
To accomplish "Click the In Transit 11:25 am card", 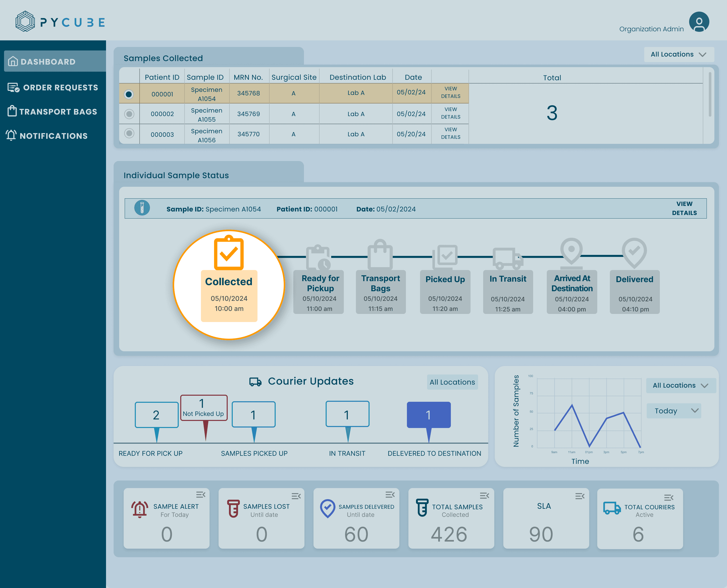I will [508, 292].
